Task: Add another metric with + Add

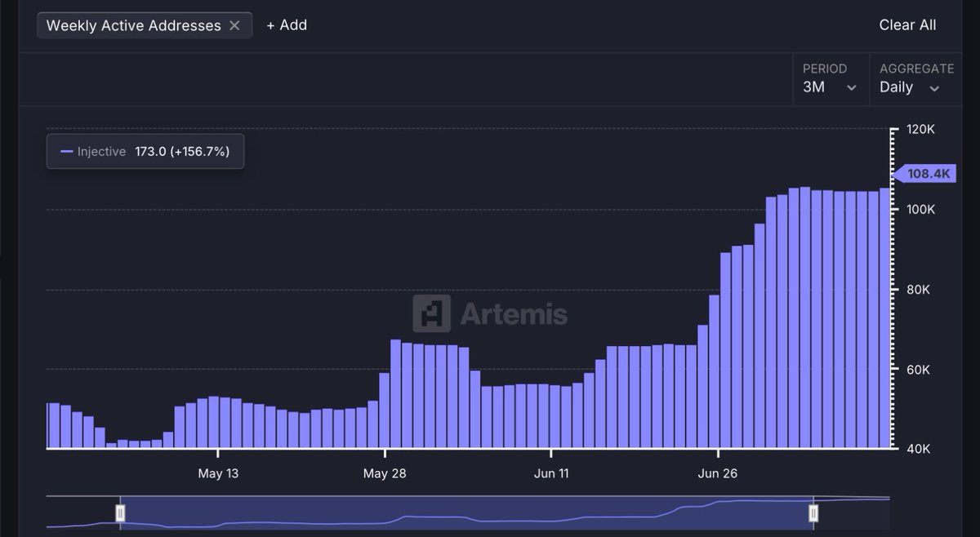Action: tap(287, 25)
